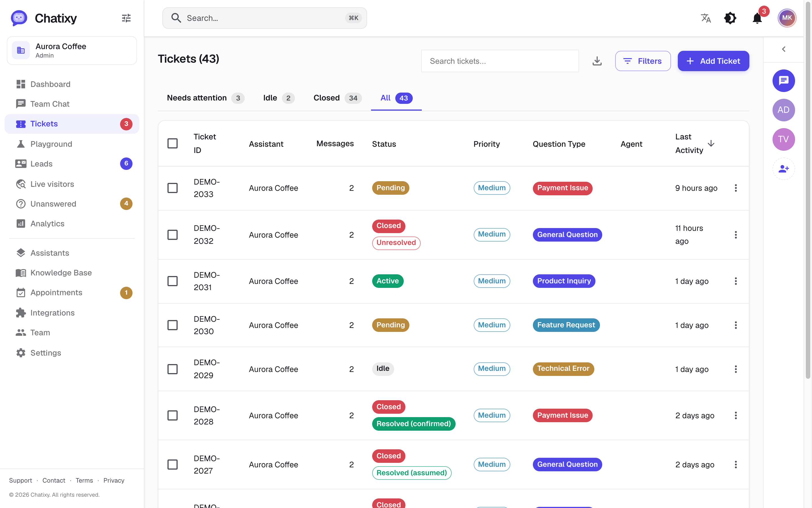Focus the global Search box

click(264, 18)
